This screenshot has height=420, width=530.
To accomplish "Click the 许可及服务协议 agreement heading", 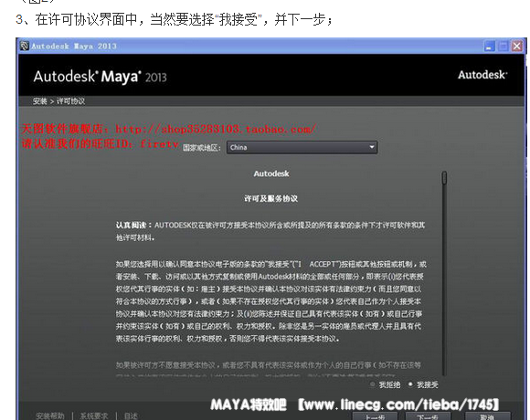I will [x=271, y=198].
